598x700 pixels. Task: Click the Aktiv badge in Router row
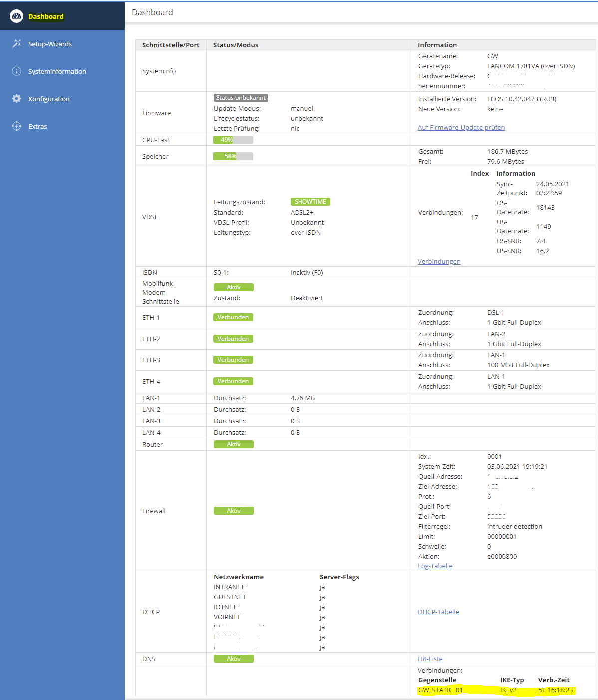[x=234, y=444]
